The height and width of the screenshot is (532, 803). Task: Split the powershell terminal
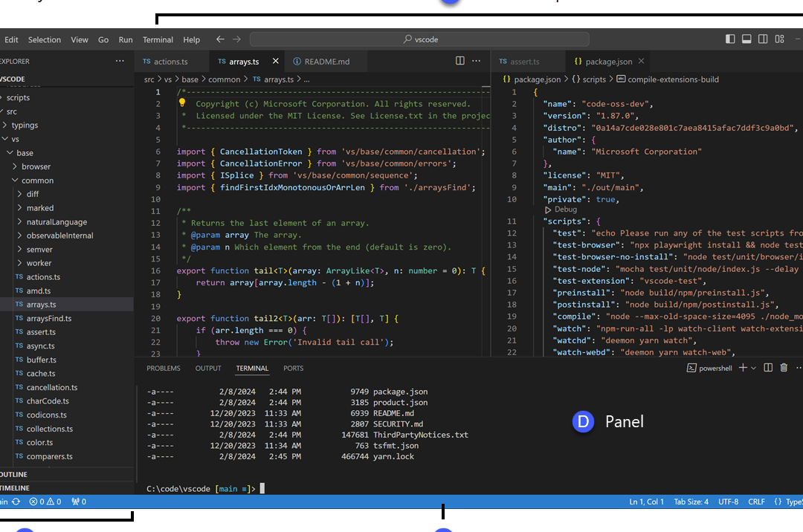pyautogui.click(x=768, y=368)
